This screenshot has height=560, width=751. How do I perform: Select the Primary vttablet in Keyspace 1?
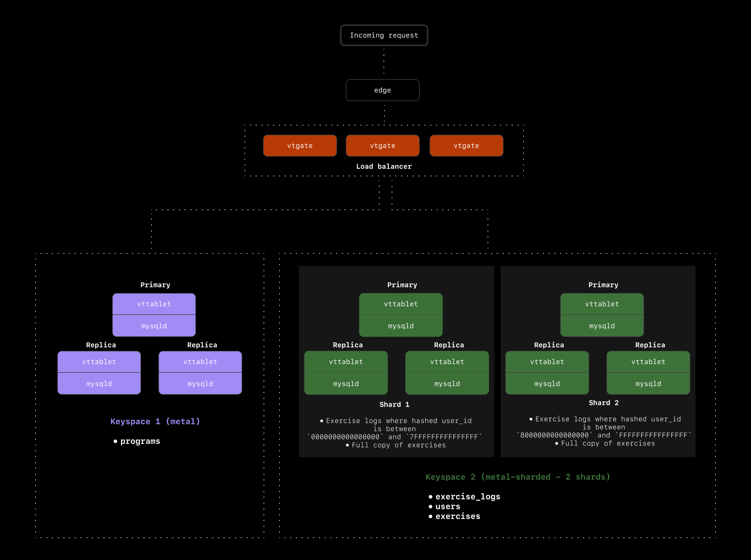[x=154, y=304]
